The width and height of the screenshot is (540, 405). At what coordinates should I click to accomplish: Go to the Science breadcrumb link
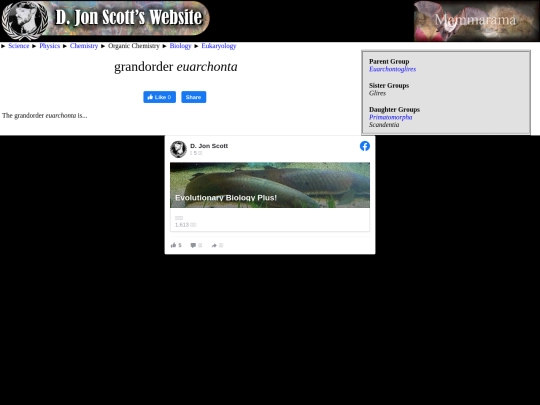click(19, 46)
